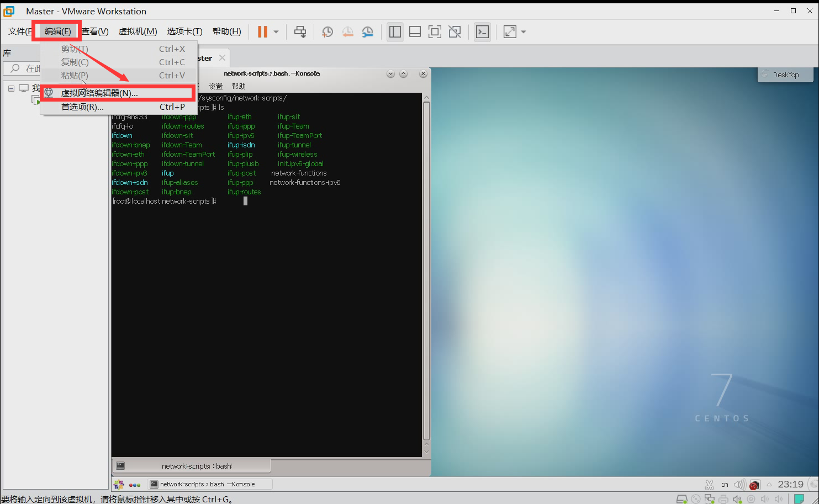Click the 23:19 clock in guest panel
This screenshot has width=819, height=504.
(790, 484)
